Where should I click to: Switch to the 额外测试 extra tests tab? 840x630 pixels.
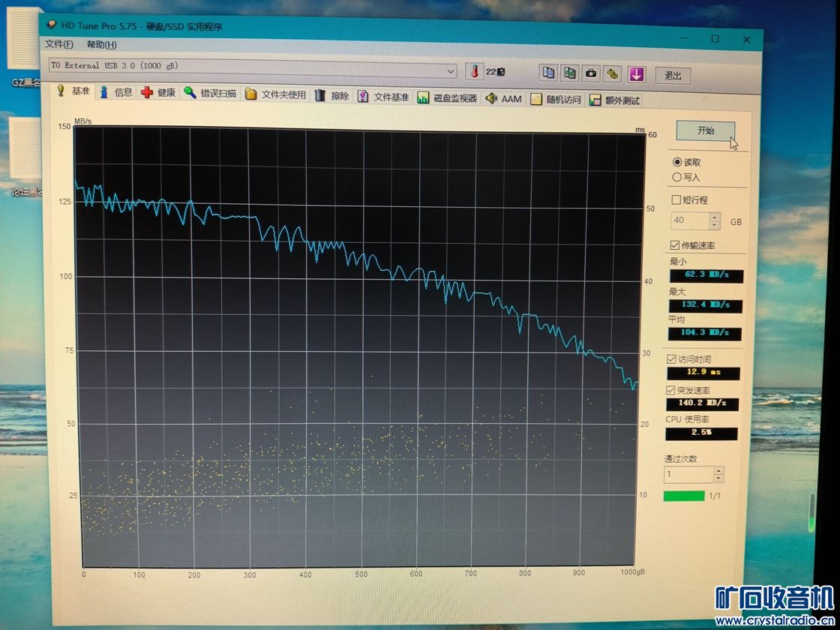(x=614, y=100)
